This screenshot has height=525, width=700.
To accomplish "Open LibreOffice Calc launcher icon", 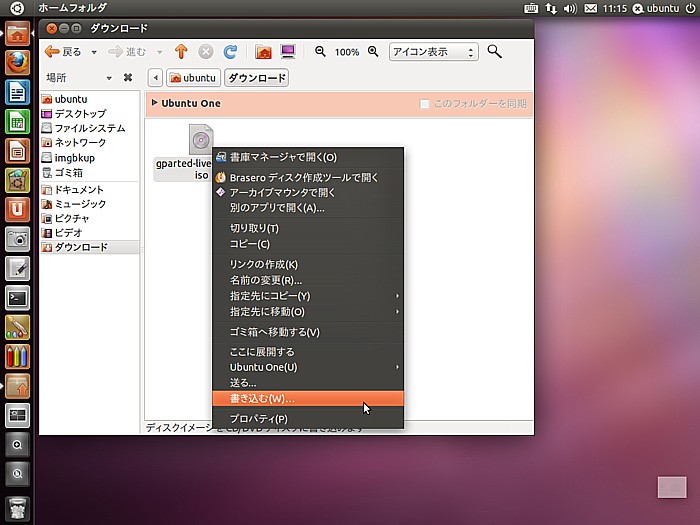I will click(x=17, y=121).
